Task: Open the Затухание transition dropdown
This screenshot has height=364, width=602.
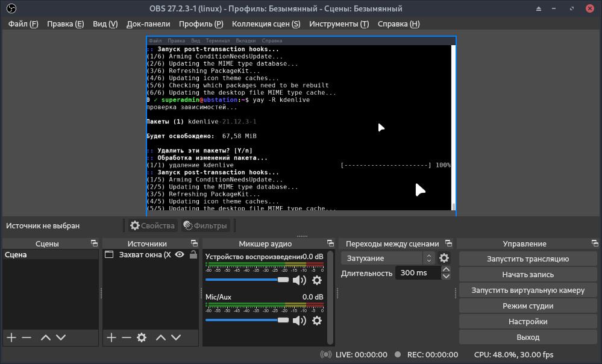Action: pos(387,258)
